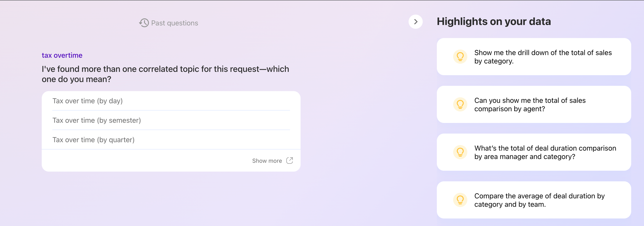Click empty footer area of the topic options card

pyautogui.click(x=140, y=161)
